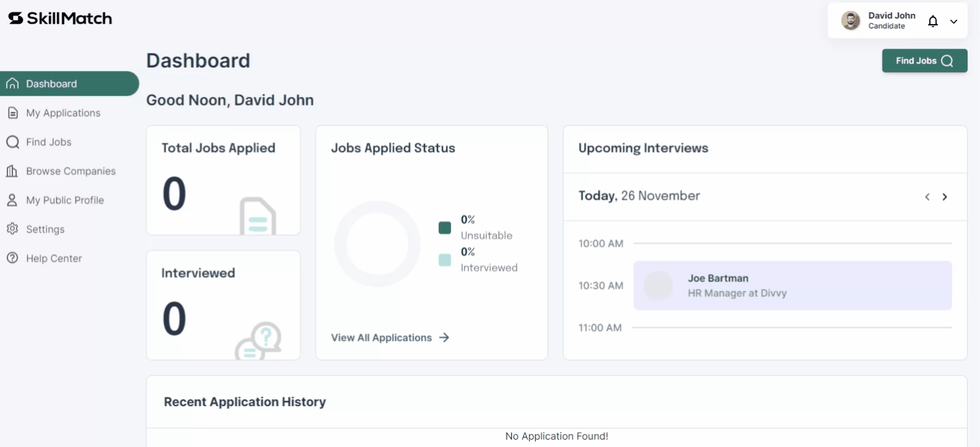Click the Dashboard home icon

(12, 84)
